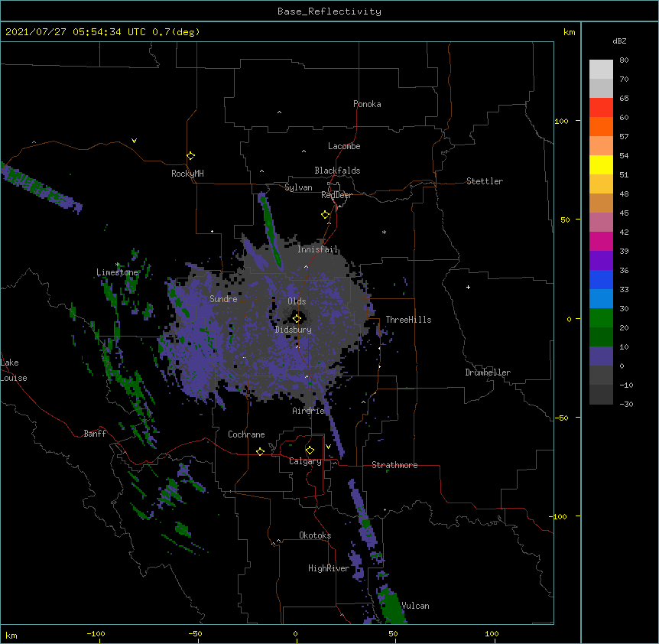
Task: Click the Cochrane town label
Action: 246,434
